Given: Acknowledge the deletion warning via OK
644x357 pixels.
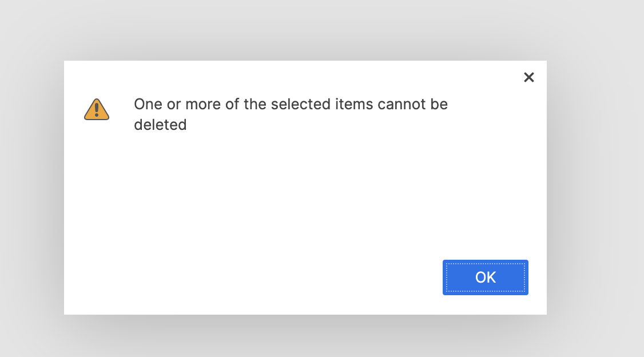Looking at the screenshot, I should coord(485,277).
